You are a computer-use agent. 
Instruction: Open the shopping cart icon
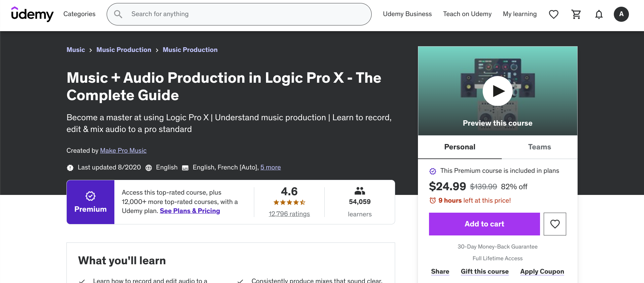click(576, 14)
